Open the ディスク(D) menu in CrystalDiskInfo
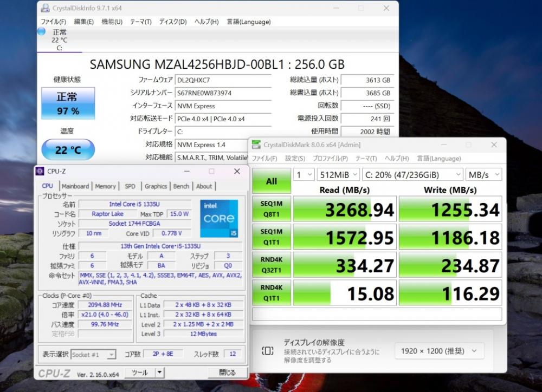This screenshot has width=542, height=392. (x=173, y=22)
